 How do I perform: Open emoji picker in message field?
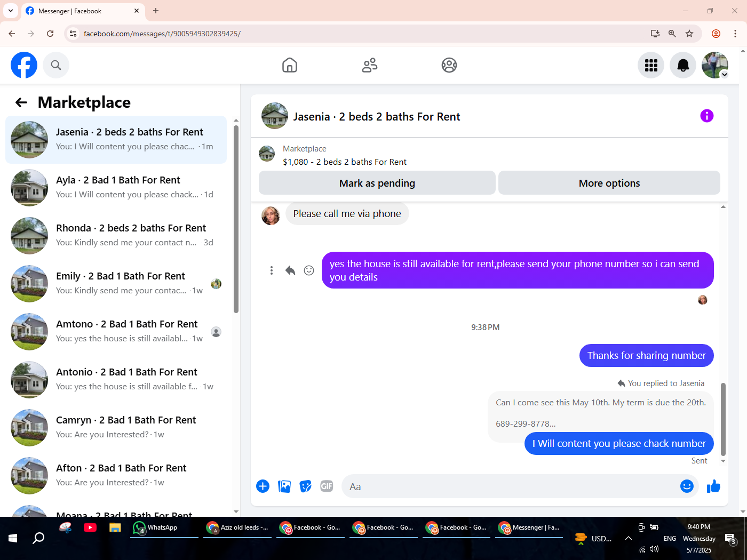click(687, 486)
